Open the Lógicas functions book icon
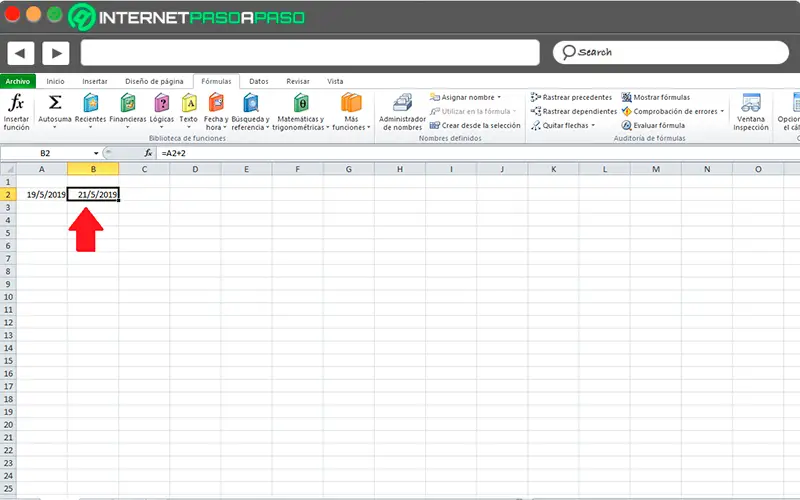This screenshot has width=800, height=500. click(162, 103)
